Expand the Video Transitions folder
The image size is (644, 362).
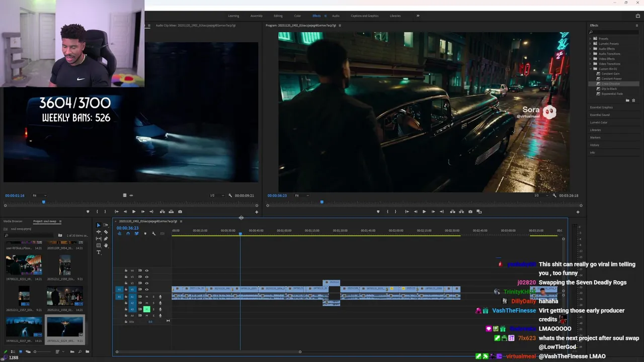click(x=591, y=64)
